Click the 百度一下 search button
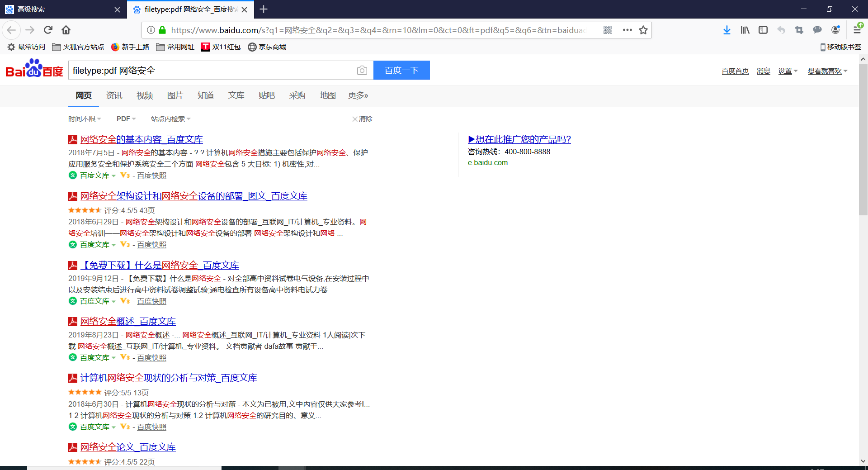 pos(401,71)
